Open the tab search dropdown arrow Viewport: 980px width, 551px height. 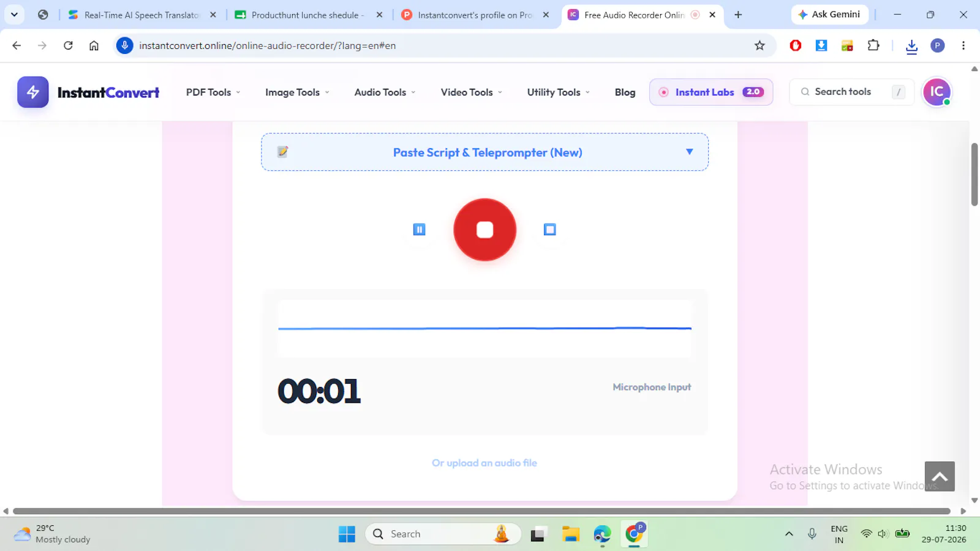[14, 15]
